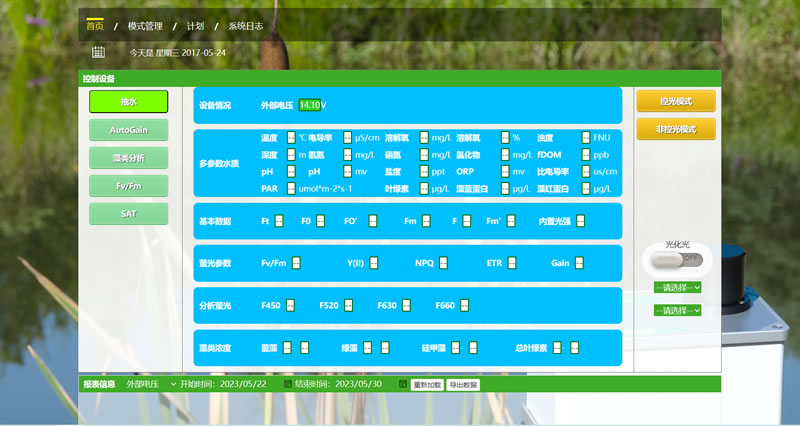Go to the 首页 tab
800x426 pixels.
click(95, 25)
